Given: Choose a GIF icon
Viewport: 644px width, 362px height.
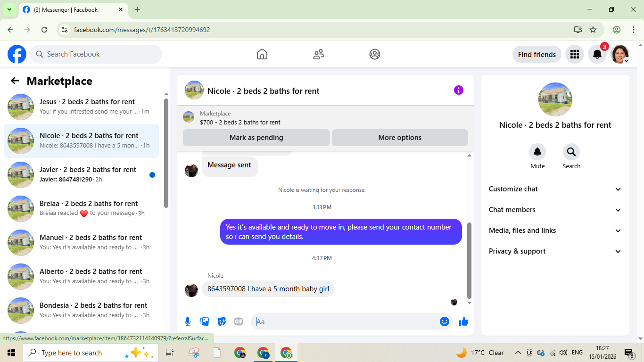Looking at the screenshot, I should click(239, 321).
